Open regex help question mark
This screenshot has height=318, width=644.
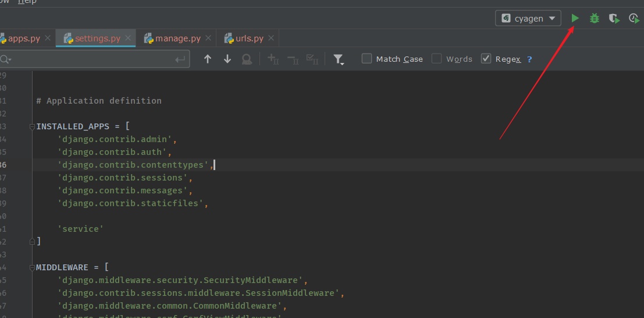tap(529, 59)
